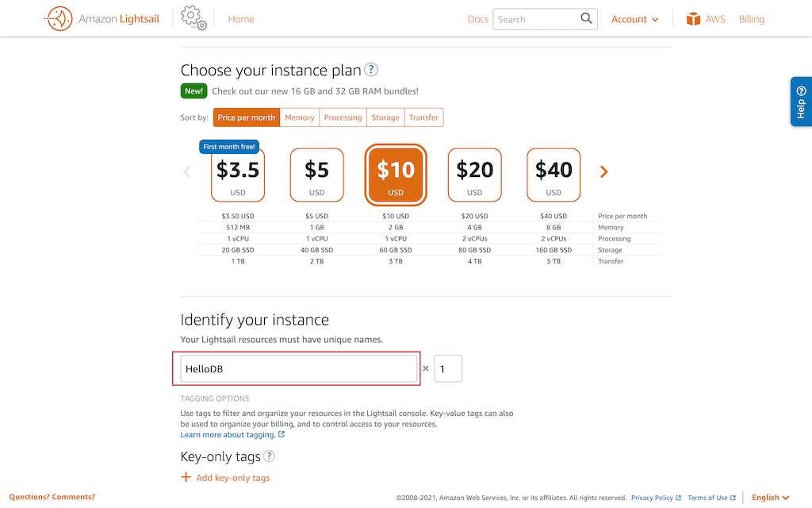Select the $20 USD plan
Screen dimensions: 812x508
pos(475,175)
